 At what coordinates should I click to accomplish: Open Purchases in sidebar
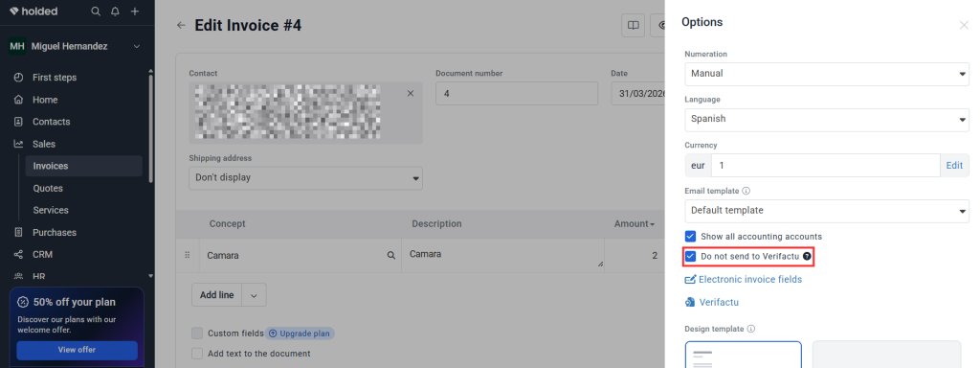55,232
